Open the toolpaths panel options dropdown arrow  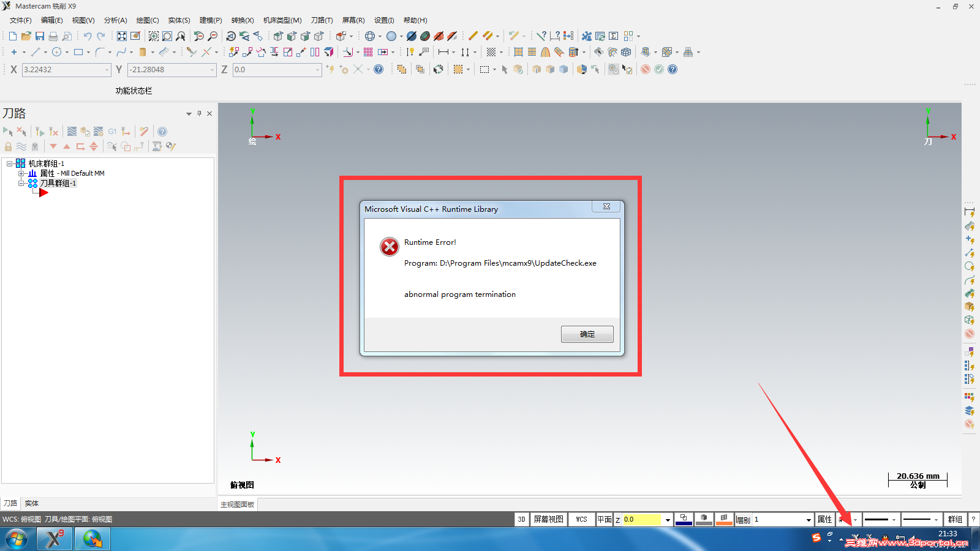tap(189, 113)
